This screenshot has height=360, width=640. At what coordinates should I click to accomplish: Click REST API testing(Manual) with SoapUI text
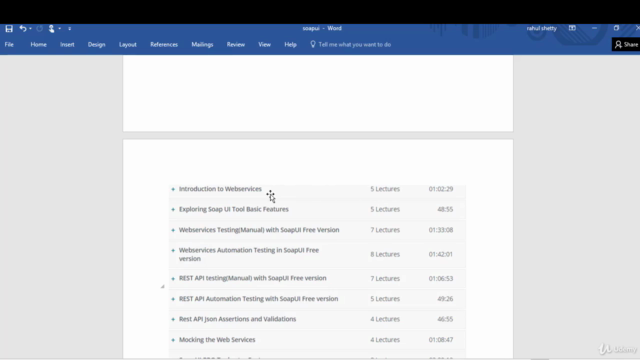click(x=253, y=278)
